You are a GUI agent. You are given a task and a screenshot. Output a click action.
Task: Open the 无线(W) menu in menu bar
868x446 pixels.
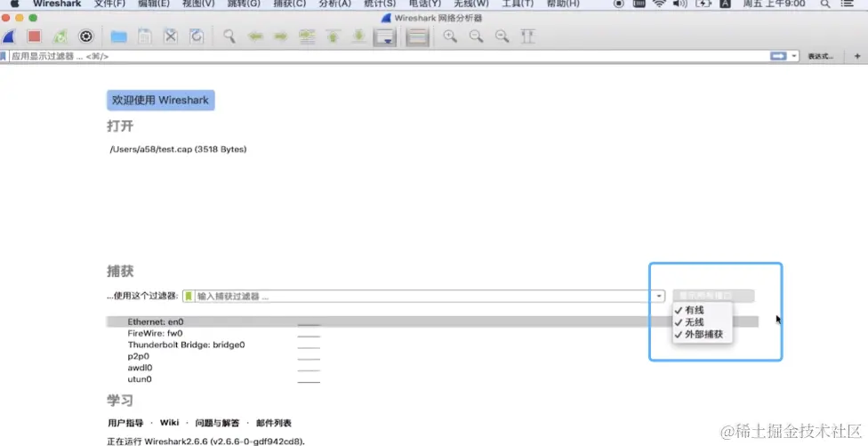click(471, 4)
